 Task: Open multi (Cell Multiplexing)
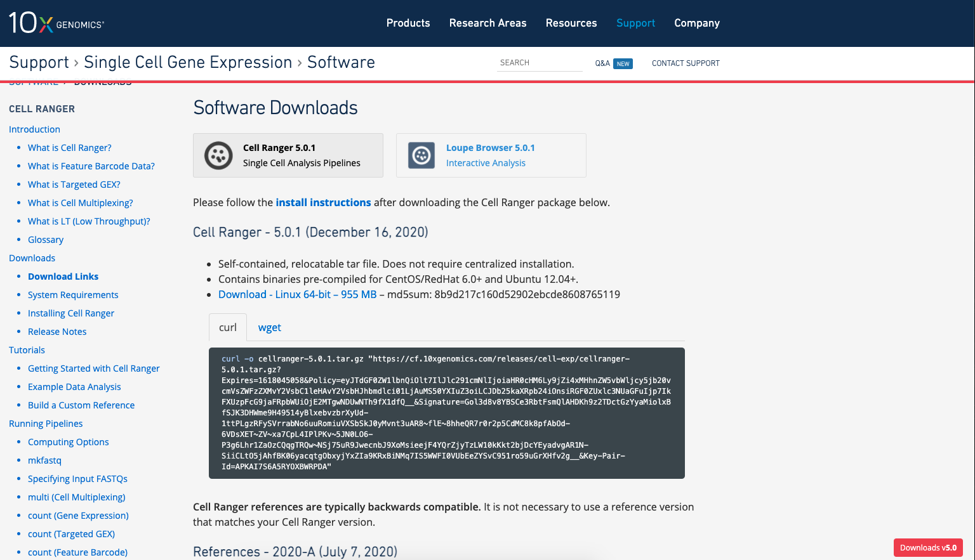[x=77, y=497]
